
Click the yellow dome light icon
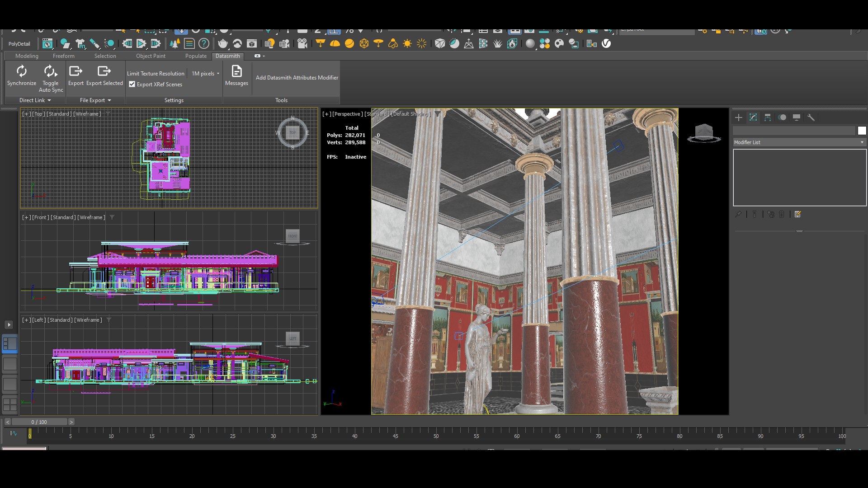pyautogui.click(x=335, y=44)
